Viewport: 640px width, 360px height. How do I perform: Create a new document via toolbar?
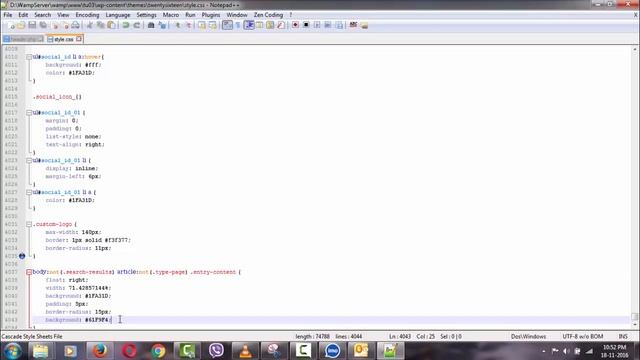click(11, 25)
